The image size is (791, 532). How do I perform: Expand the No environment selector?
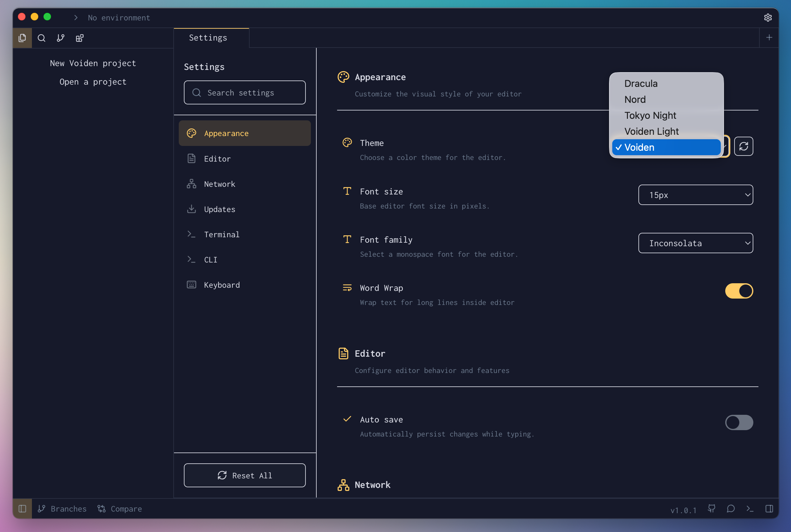(x=119, y=18)
